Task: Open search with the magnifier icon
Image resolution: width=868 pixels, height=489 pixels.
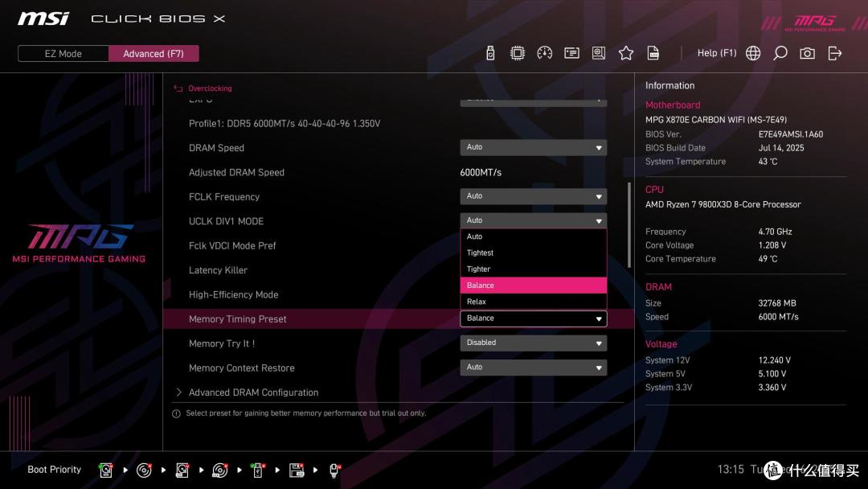Action: point(780,53)
